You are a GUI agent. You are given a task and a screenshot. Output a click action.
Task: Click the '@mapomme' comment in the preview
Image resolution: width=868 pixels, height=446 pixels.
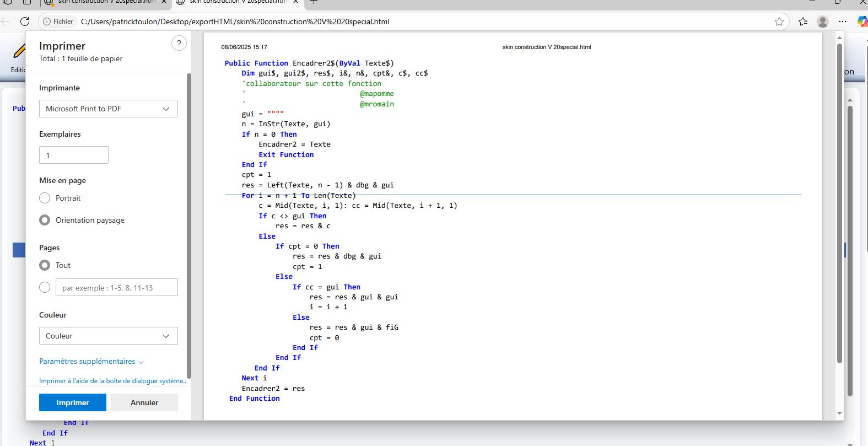pyautogui.click(x=377, y=94)
